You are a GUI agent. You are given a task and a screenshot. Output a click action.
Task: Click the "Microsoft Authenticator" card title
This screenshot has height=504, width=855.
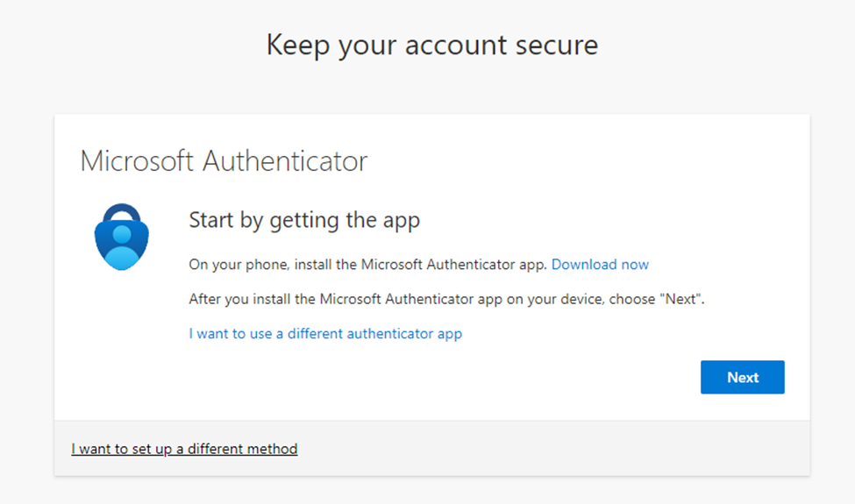pyautogui.click(x=224, y=161)
